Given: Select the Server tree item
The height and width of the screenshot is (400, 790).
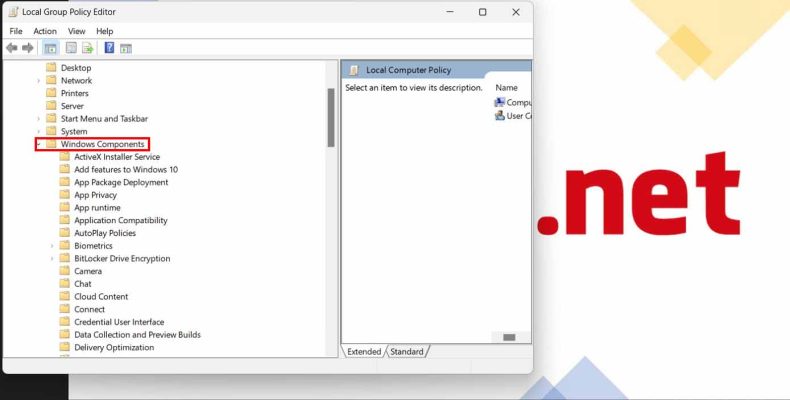Looking at the screenshot, I should click(x=72, y=106).
